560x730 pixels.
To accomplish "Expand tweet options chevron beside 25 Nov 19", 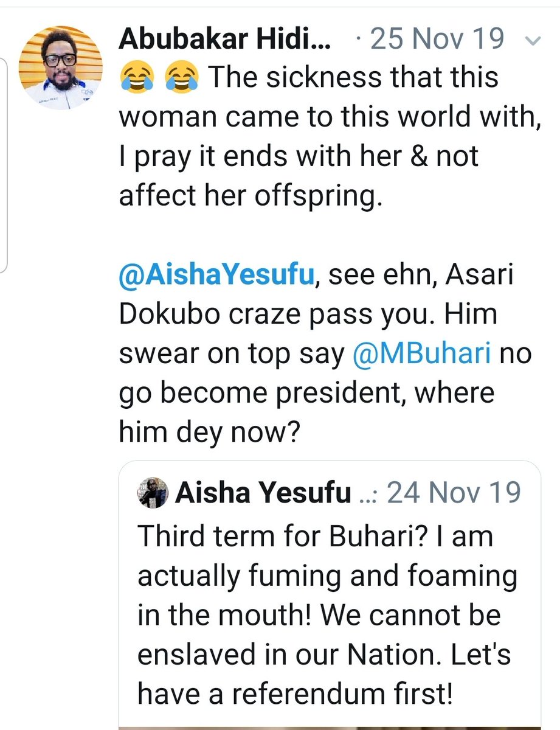I will [x=533, y=41].
